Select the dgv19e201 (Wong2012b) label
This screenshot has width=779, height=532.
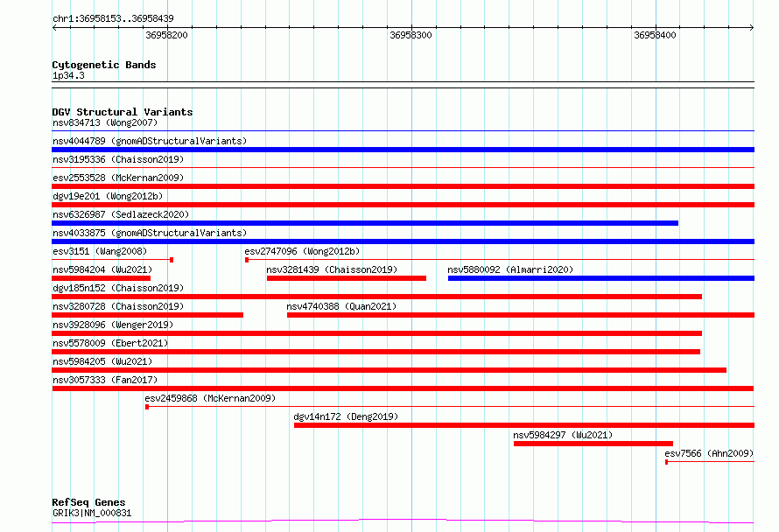pos(108,196)
